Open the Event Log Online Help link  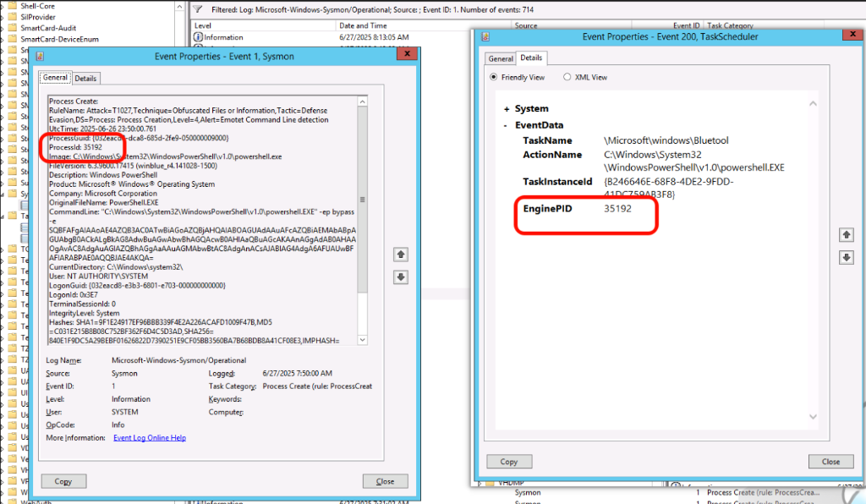pyautogui.click(x=149, y=438)
